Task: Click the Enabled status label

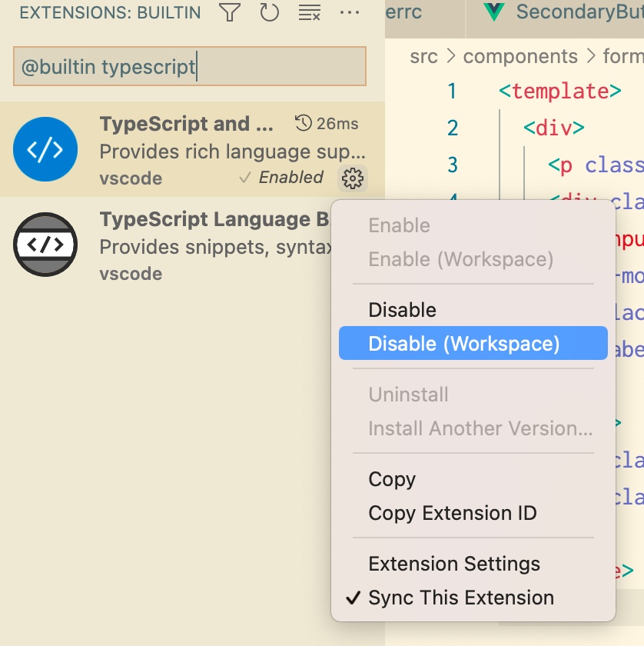Action: (290, 177)
